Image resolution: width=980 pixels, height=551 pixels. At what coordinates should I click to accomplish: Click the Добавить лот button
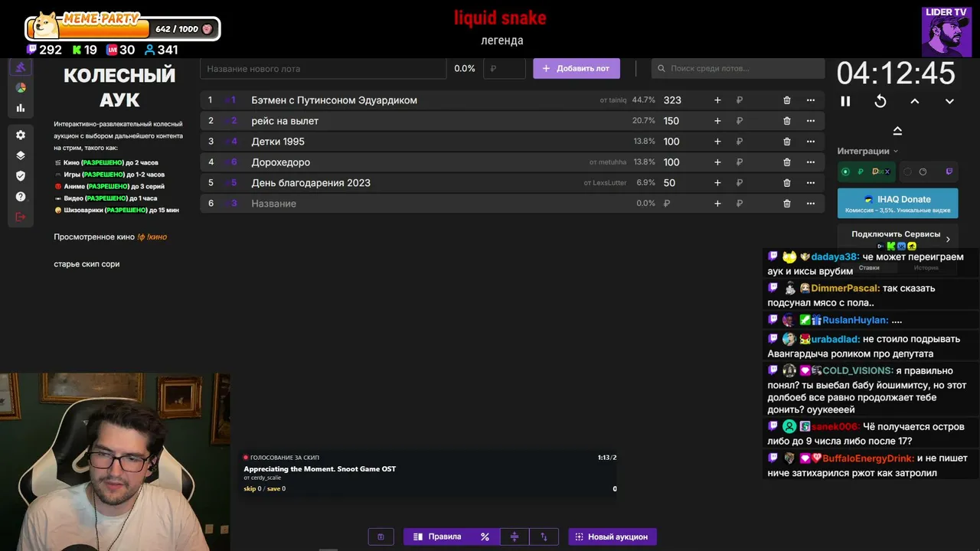577,68
